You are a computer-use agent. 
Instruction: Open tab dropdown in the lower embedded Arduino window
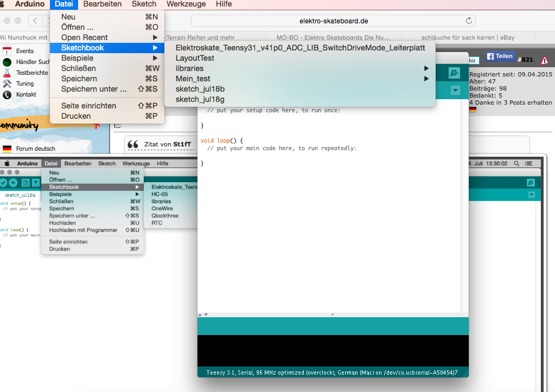[x=531, y=195]
